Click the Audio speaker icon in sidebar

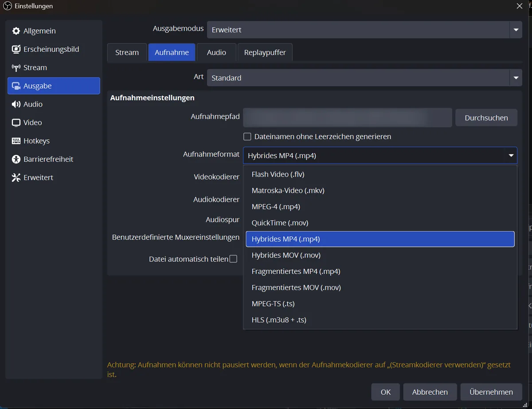click(x=16, y=104)
